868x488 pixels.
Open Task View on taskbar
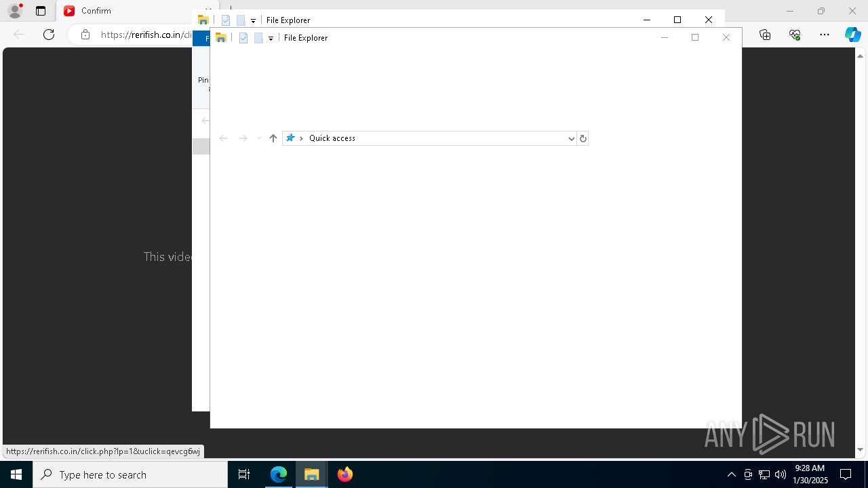coord(244,474)
